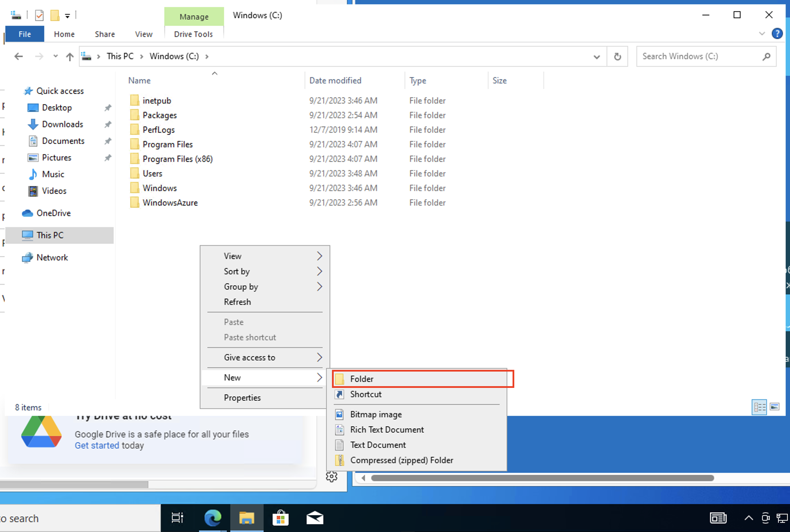
Task: Click the Refresh button beside address bar
Action: (617, 57)
